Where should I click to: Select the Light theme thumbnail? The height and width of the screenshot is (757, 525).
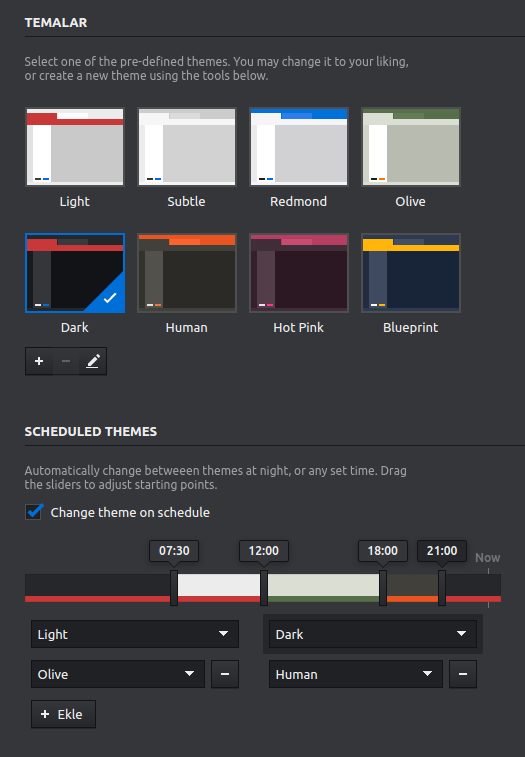(75, 147)
